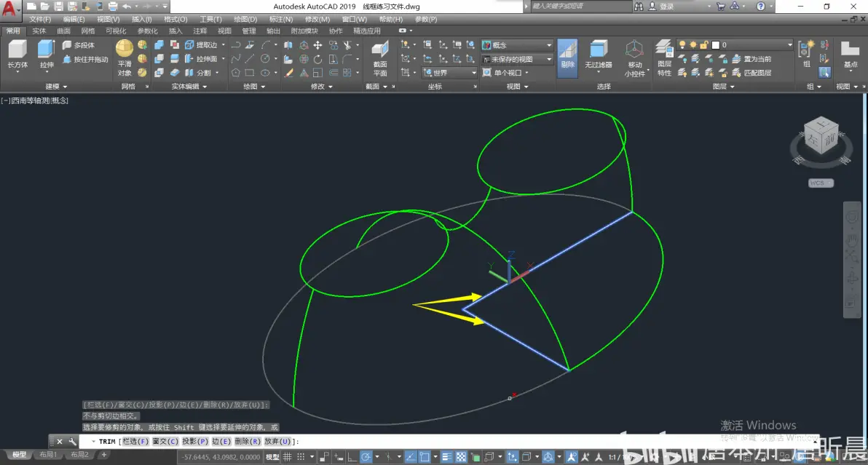Screen dimensions: 868x465
Task: Click the 截面平面 section plane tool
Action: pos(380,58)
